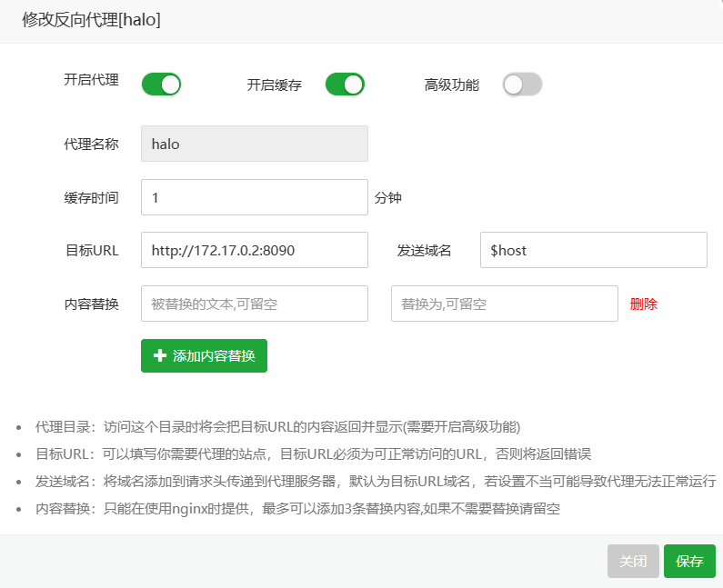This screenshot has width=723, height=588.
Task: Click the 代理目录 help note
Action: tap(278, 427)
